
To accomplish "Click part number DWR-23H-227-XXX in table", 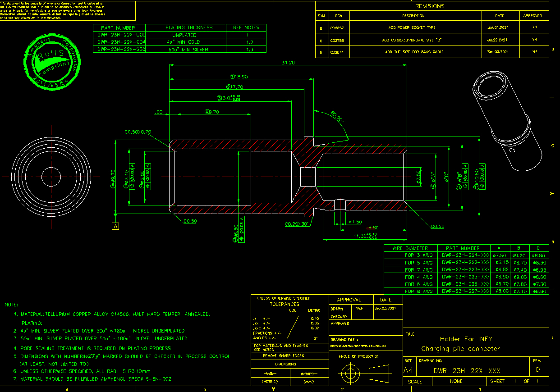I will (x=465, y=292).
